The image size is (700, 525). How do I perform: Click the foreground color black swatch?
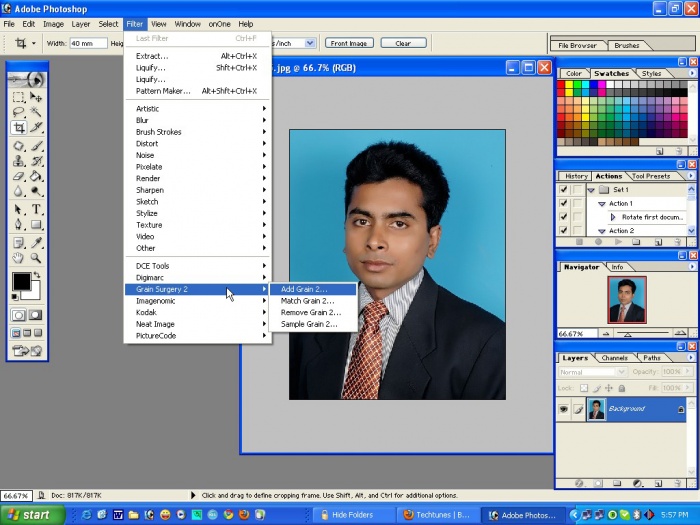(21, 282)
